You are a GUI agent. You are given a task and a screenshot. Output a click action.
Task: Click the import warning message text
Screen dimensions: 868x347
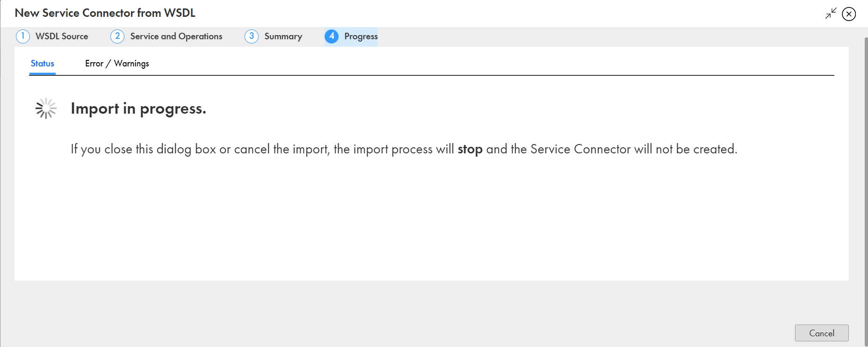[262, 149]
